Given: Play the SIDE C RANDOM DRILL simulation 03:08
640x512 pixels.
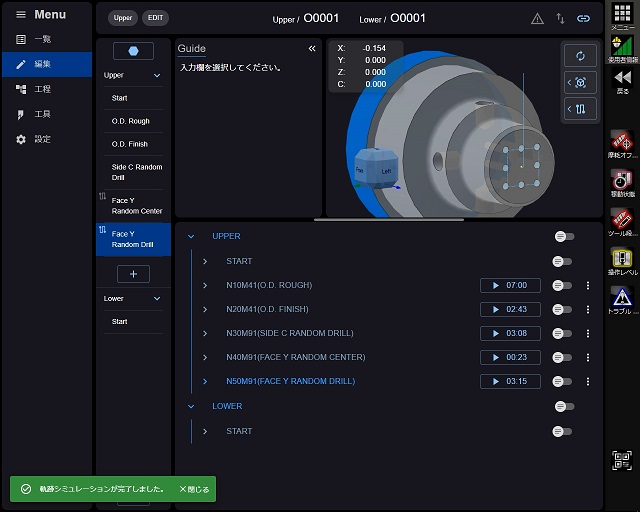Looking at the screenshot, I should 510,334.
